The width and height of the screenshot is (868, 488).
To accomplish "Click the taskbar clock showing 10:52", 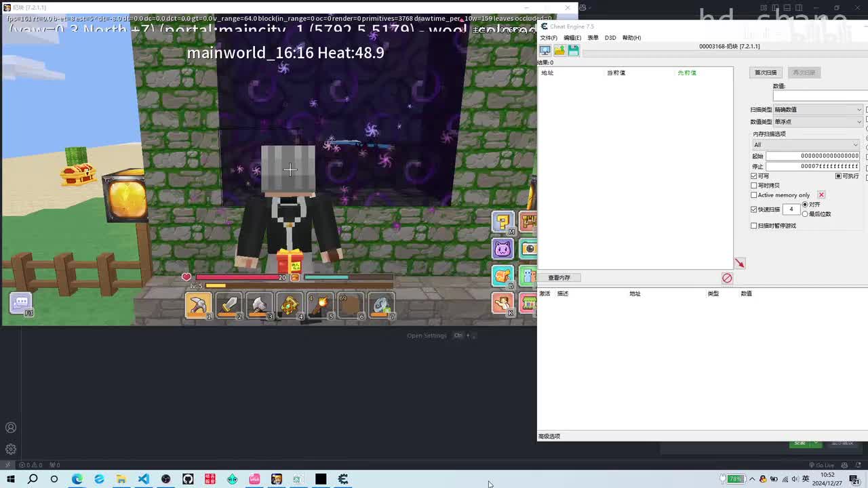I will pos(827,479).
